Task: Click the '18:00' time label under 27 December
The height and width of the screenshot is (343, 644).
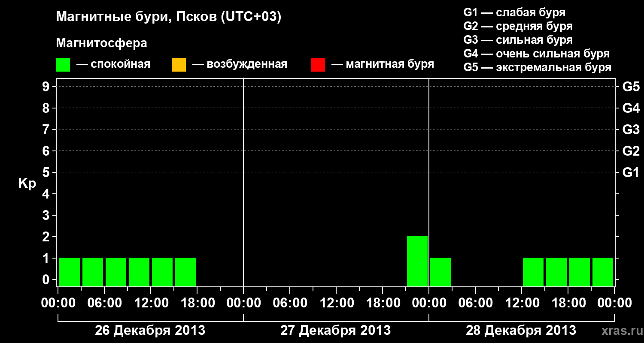Action: click(383, 303)
